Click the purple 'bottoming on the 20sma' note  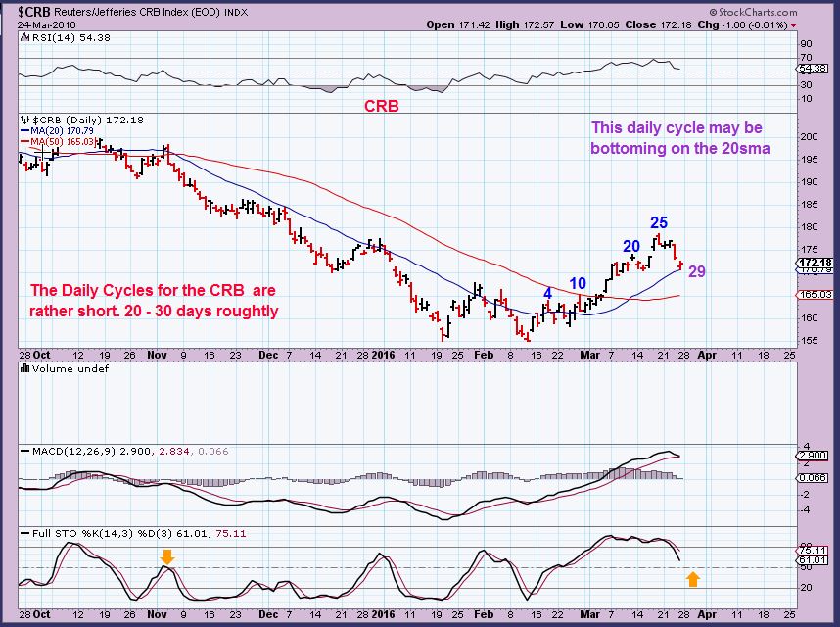(680, 149)
